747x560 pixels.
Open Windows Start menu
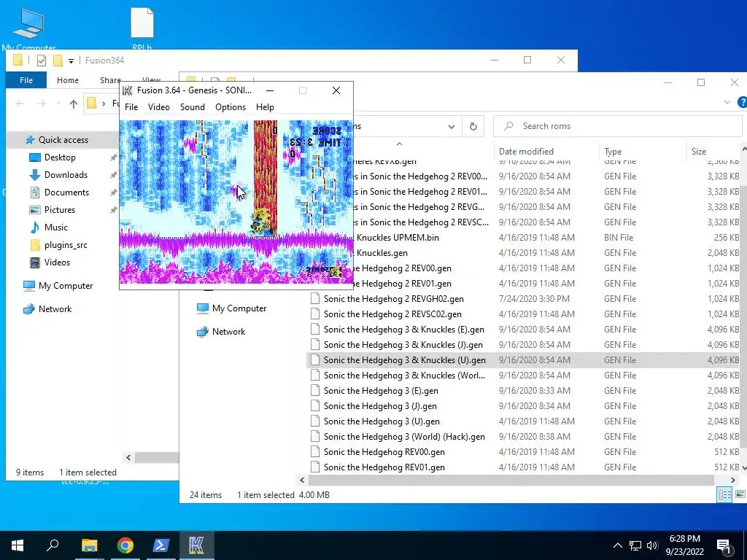pos(18,545)
